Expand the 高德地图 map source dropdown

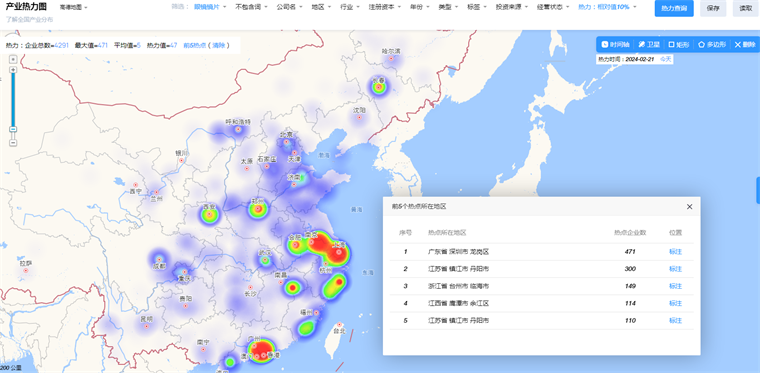[x=74, y=8]
